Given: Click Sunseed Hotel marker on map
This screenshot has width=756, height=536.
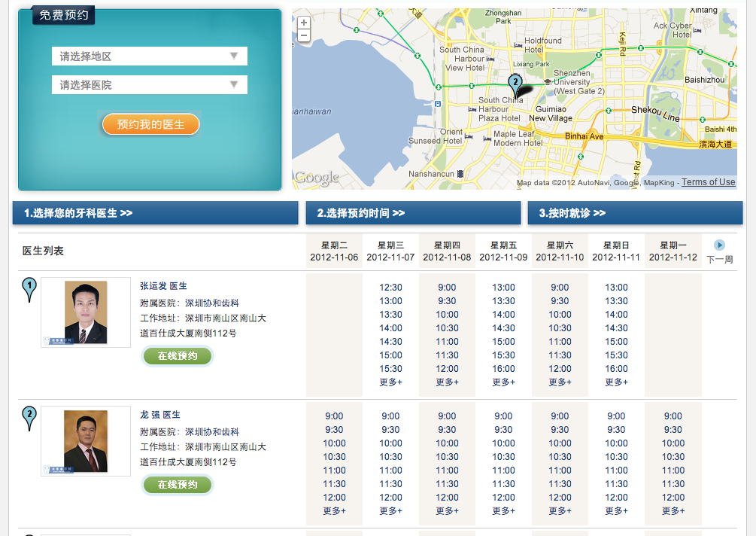Looking at the screenshot, I should (x=468, y=137).
